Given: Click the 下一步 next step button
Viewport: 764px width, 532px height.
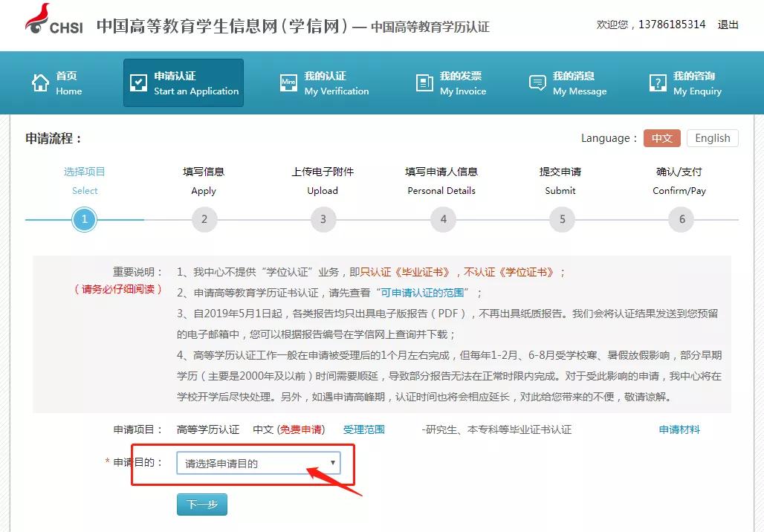Looking at the screenshot, I should [x=201, y=505].
